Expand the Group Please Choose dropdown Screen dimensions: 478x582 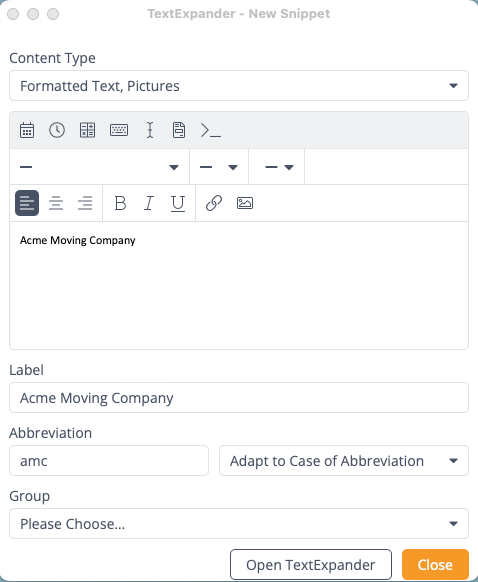239,524
